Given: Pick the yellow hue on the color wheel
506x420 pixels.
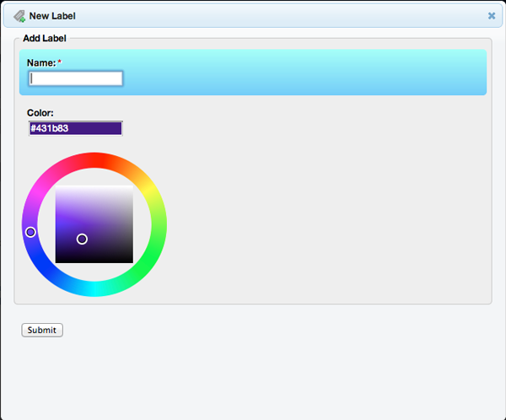Looking at the screenshot, I should point(150,192).
